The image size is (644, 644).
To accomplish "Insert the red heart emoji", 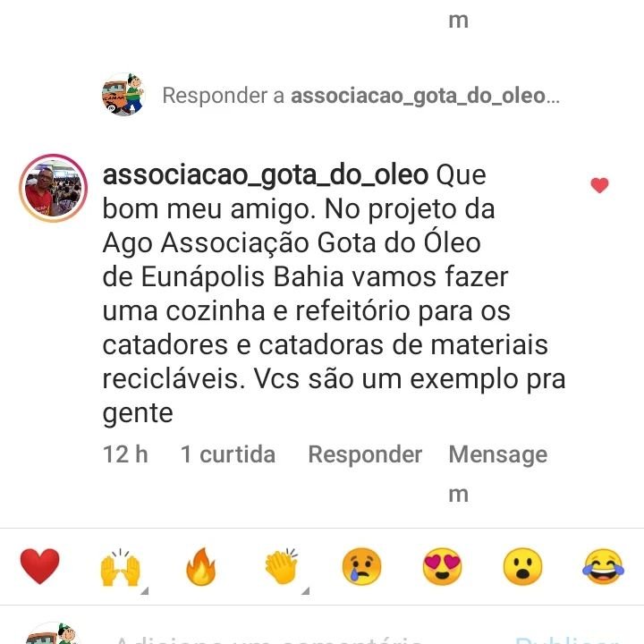I will tap(40, 566).
